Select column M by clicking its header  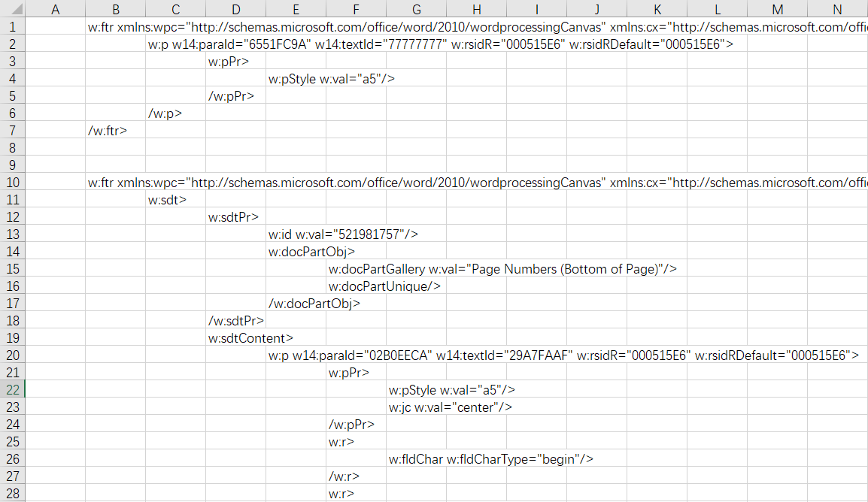click(777, 9)
